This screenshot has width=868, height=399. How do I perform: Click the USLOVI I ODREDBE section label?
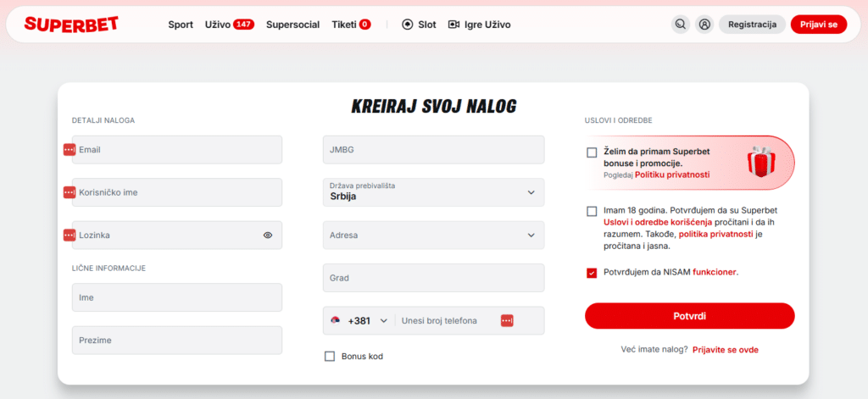click(x=618, y=120)
